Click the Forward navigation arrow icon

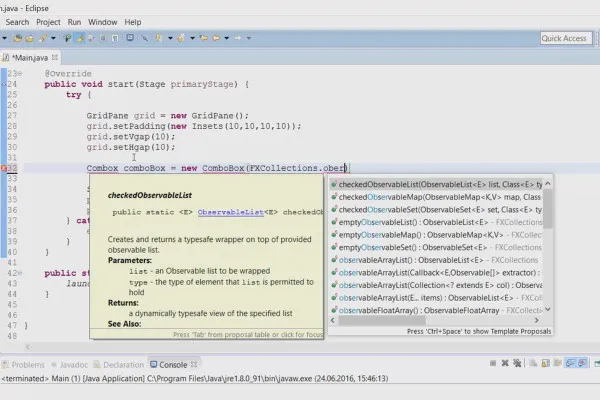(238, 38)
